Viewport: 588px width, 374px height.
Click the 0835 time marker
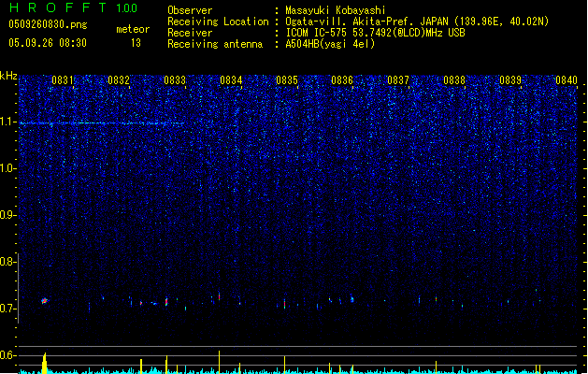pyautogui.click(x=287, y=80)
